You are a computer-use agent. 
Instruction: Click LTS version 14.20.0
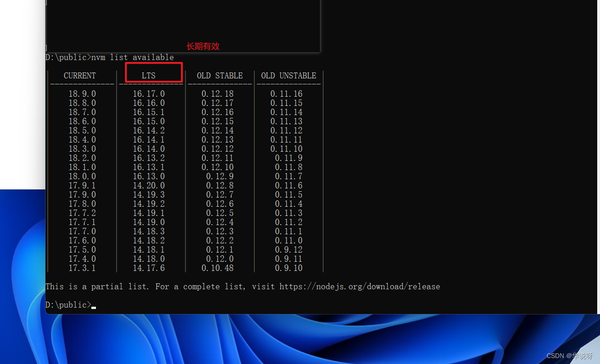click(149, 186)
